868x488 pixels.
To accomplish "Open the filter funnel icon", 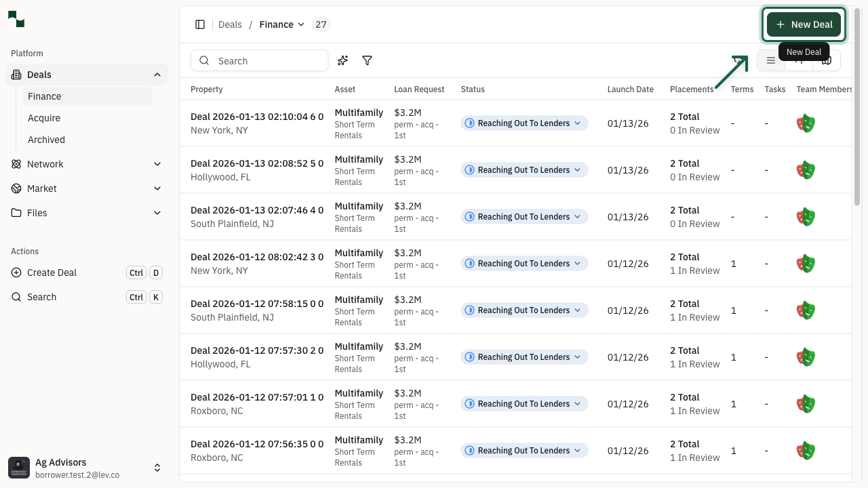I will (x=367, y=61).
